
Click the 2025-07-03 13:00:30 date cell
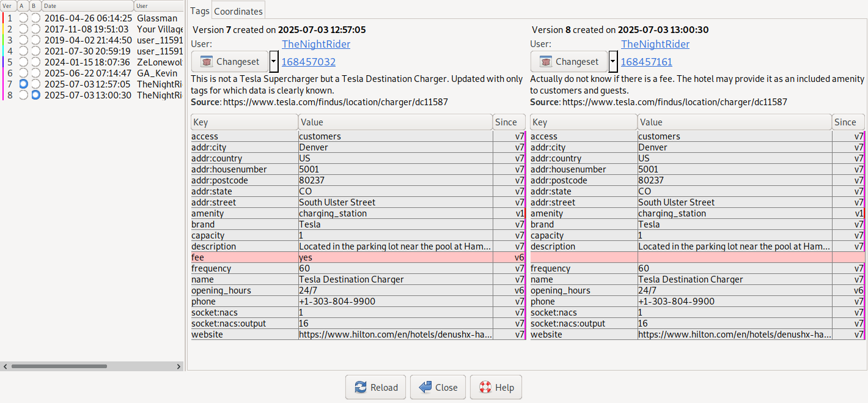click(x=88, y=95)
